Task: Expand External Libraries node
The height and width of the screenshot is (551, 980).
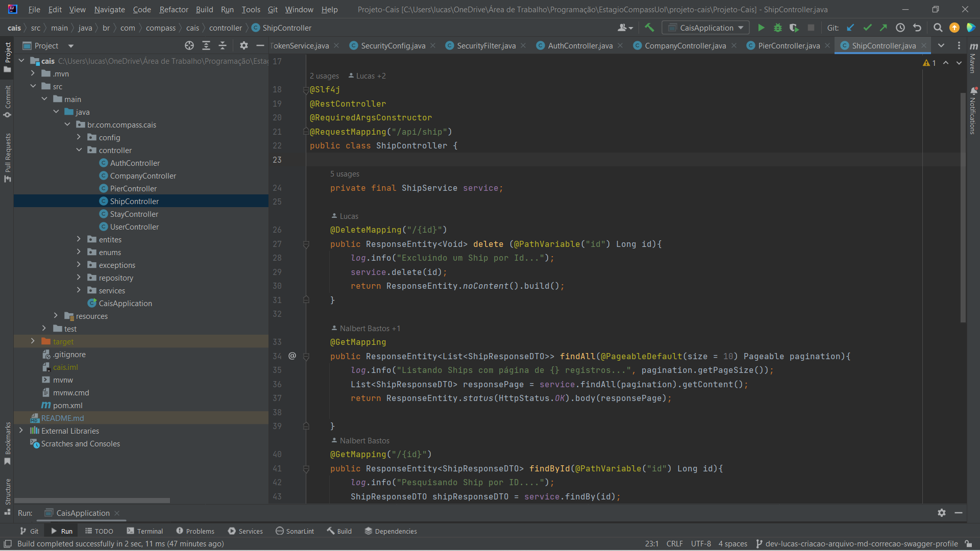Action: click(21, 431)
